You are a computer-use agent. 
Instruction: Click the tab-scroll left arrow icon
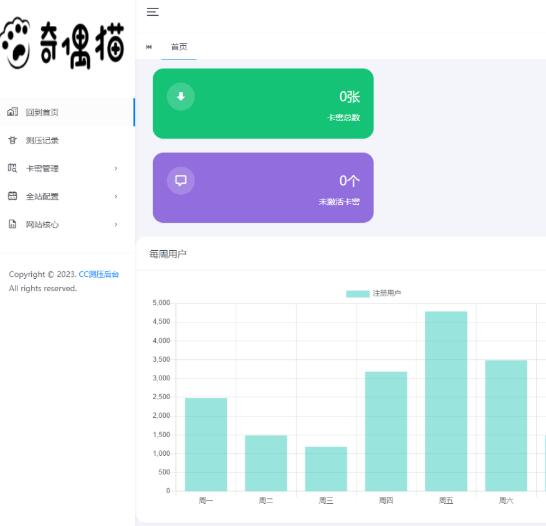(x=149, y=47)
